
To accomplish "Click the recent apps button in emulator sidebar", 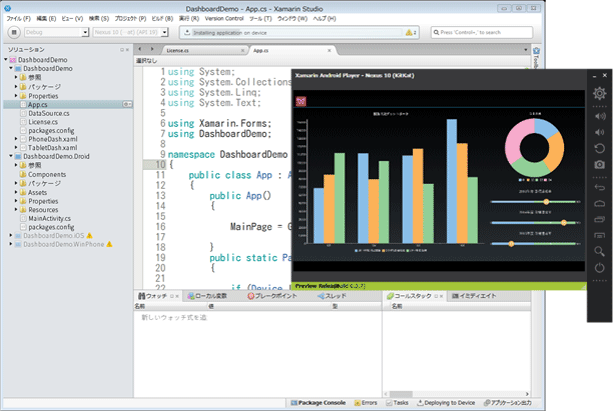I will 599,219.
